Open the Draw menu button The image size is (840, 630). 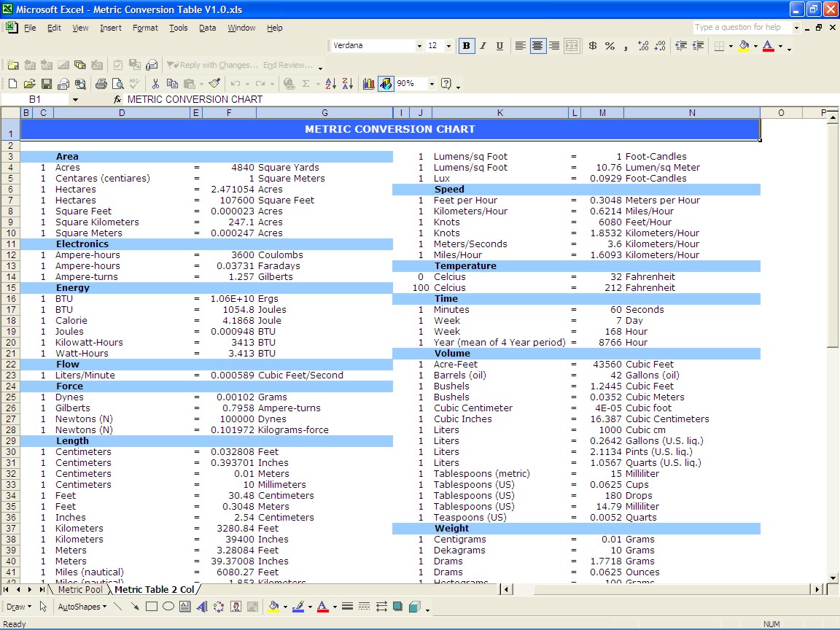coord(18,607)
